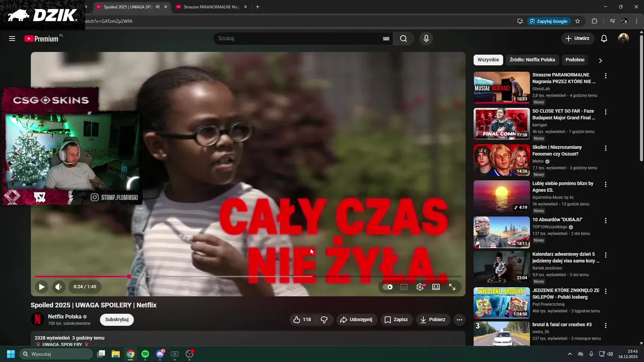644x362 pixels.
Task: Open options for brutal & fatal car crashes video
Action: pyautogui.click(x=606, y=325)
